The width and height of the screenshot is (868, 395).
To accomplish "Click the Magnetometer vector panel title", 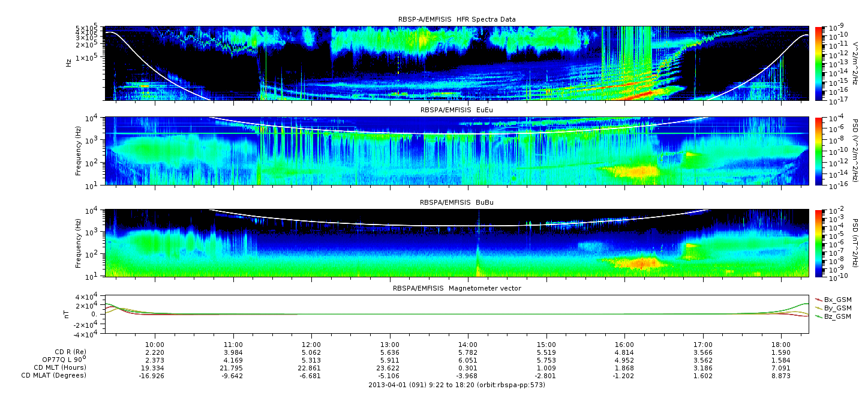I will coord(456,288).
